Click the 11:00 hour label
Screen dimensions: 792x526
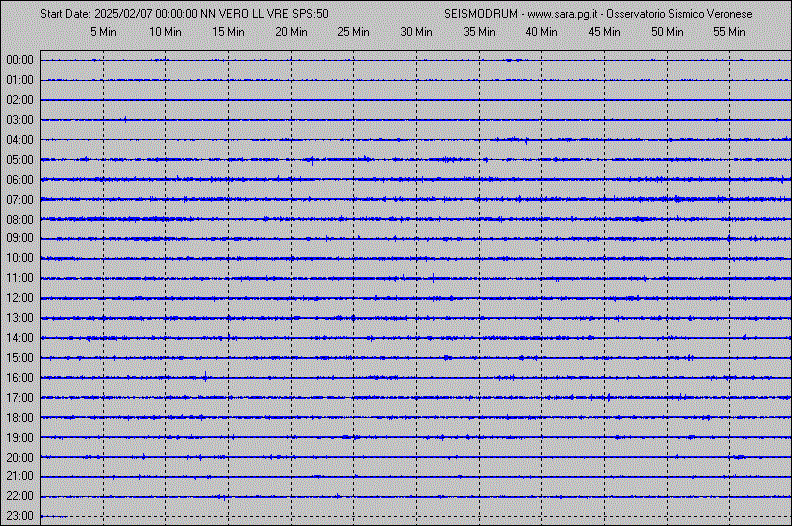tap(20, 278)
